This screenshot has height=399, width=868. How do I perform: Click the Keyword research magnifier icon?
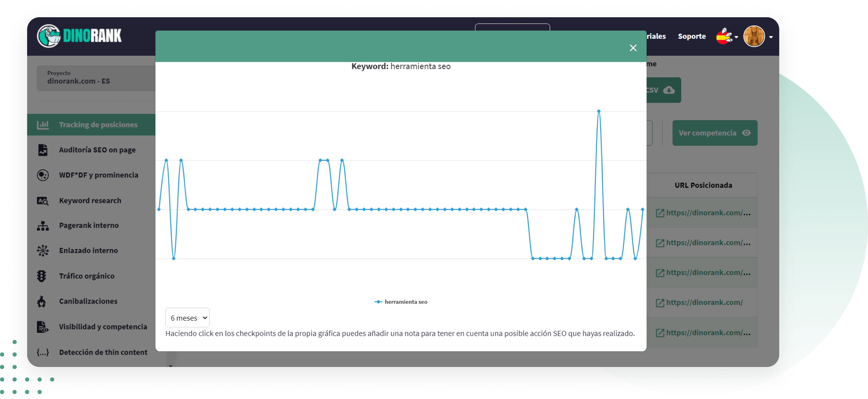pyautogui.click(x=43, y=200)
